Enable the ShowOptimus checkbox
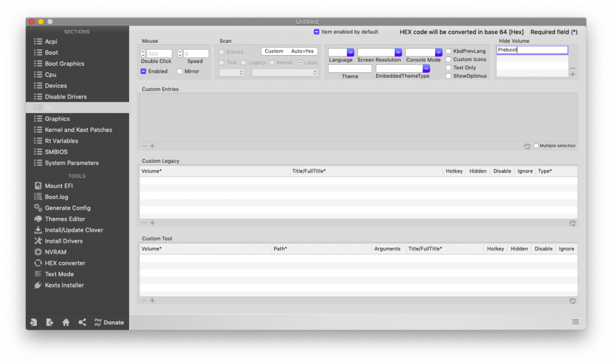 449,76
